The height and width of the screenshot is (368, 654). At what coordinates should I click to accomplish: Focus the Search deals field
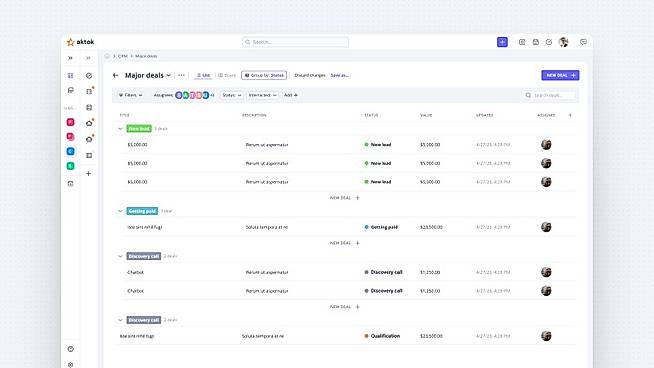point(548,95)
